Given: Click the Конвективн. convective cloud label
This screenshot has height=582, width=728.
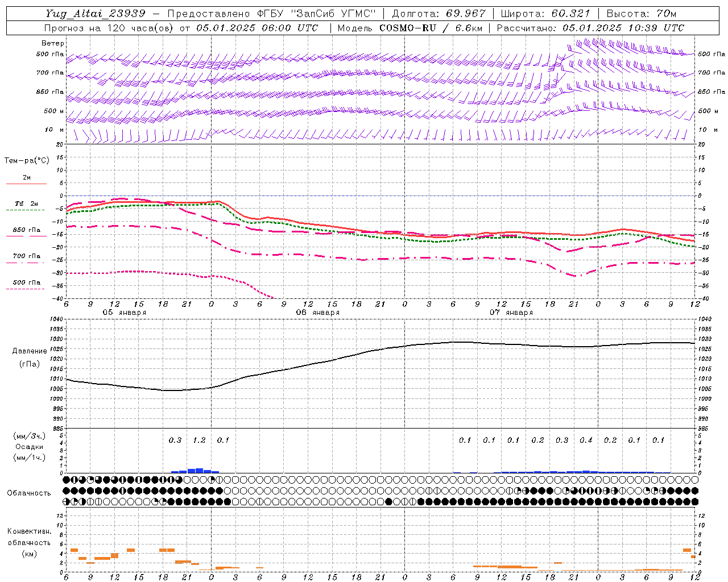Looking at the screenshot, I should [x=29, y=531].
